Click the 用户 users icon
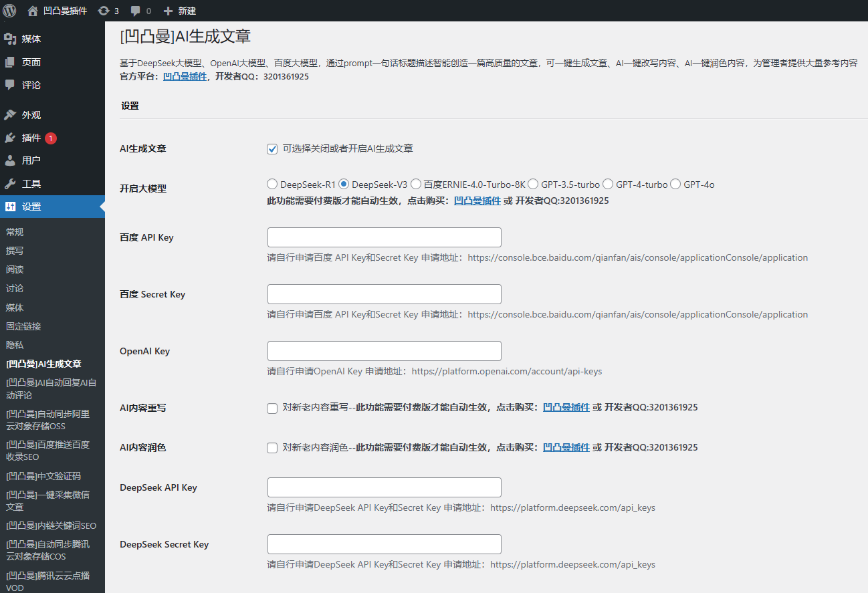 pos(10,160)
